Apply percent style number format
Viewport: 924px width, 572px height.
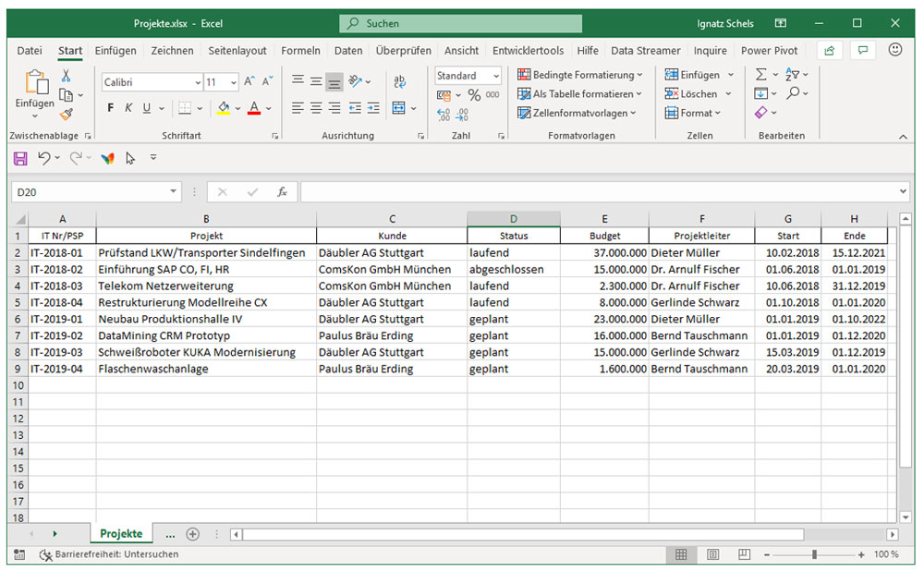pos(474,95)
